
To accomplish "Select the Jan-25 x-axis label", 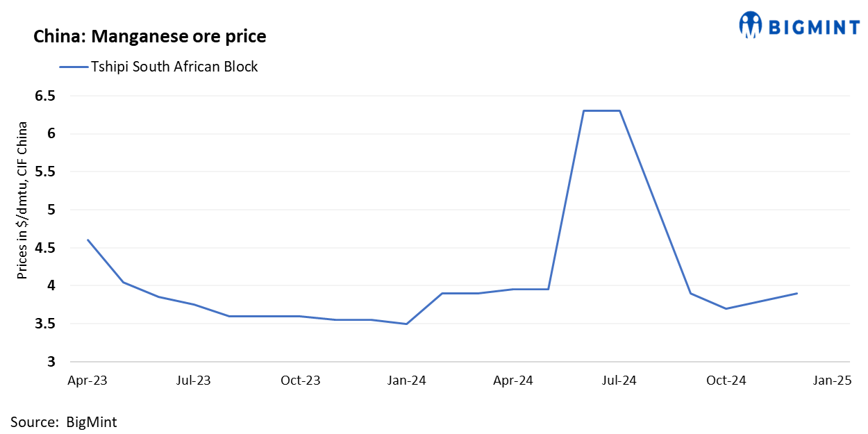I will (832, 381).
